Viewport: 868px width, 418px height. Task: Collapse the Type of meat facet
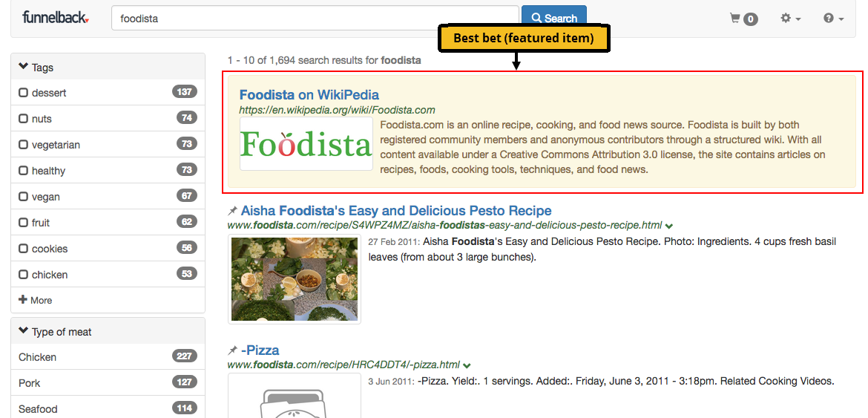(x=23, y=332)
